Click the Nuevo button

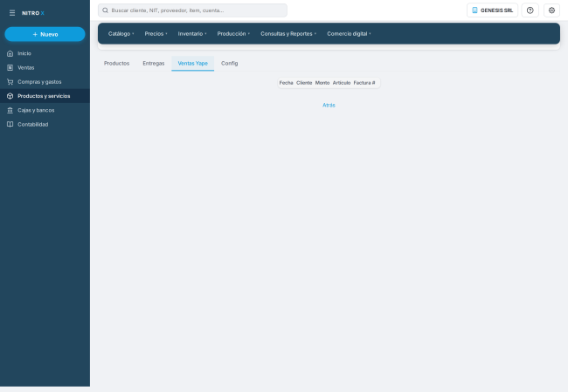pyautogui.click(x=45, y=34)
